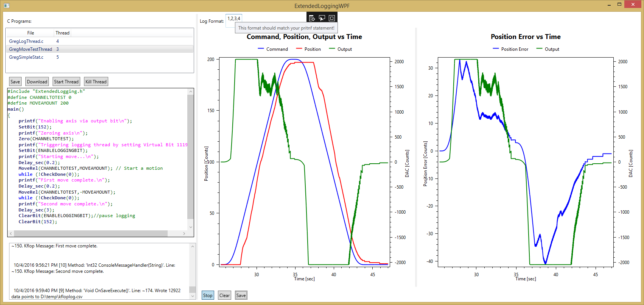Select the GregSimpleStat.c program row

pos(26,57)
